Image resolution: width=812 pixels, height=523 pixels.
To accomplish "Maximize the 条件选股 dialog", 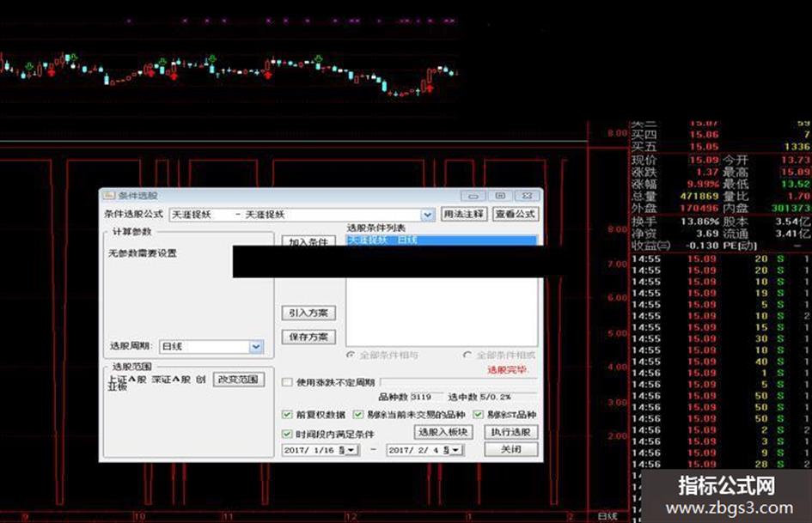I will pos(500,196).
